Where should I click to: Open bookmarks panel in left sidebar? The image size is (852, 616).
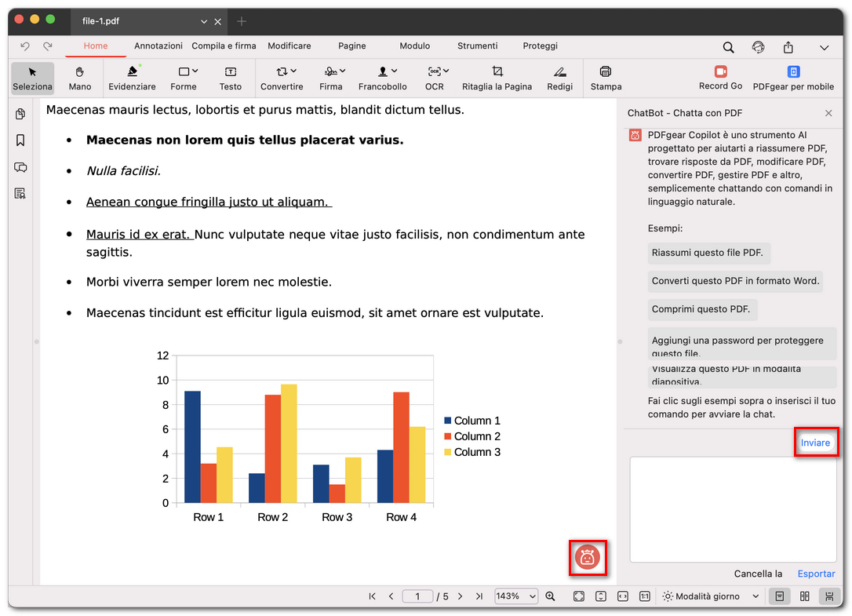[x=20, y=140]
